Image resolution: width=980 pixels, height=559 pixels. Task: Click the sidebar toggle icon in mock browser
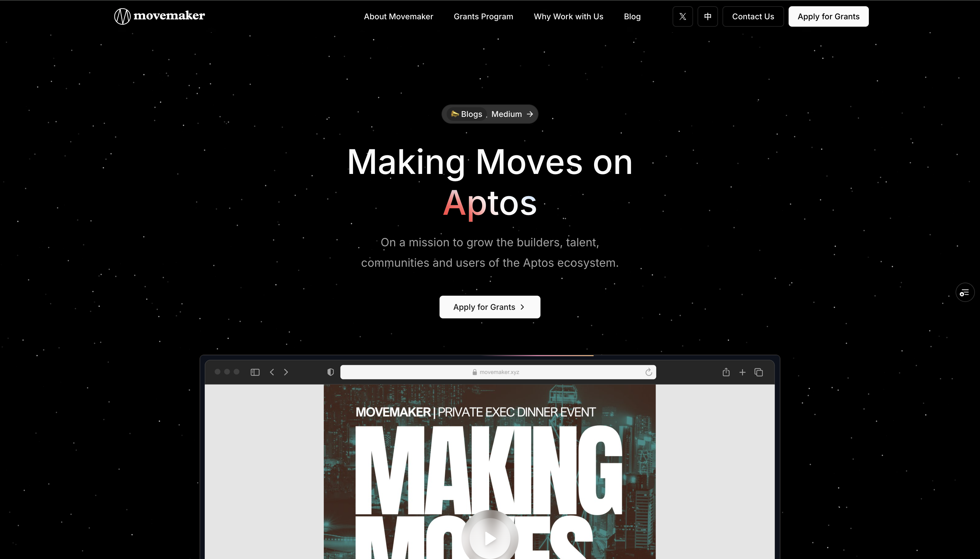pos(255,372)
